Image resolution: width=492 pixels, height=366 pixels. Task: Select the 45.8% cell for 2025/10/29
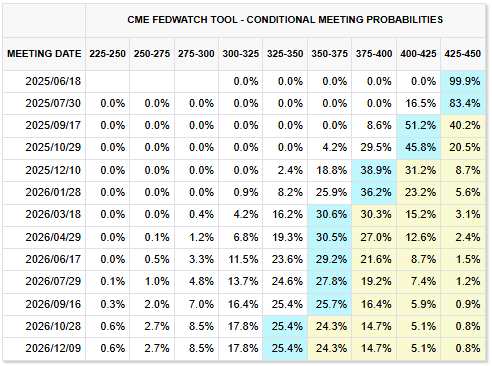(x=418, y=148)
